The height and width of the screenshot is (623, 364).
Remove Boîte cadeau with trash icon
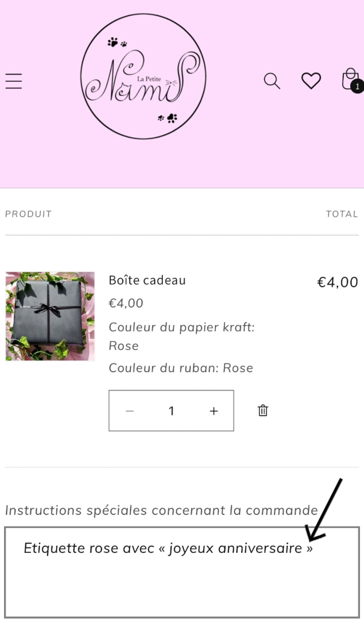tap(263, 410)
